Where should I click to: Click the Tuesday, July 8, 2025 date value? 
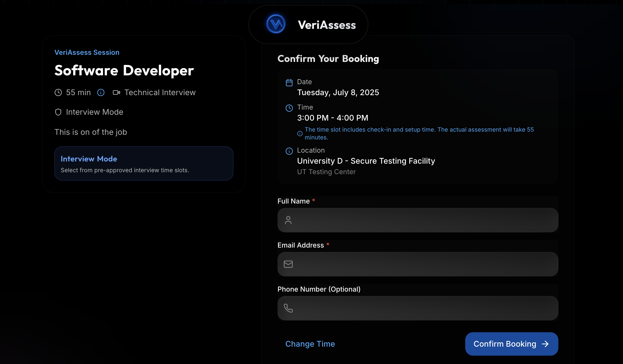[338, 92]
